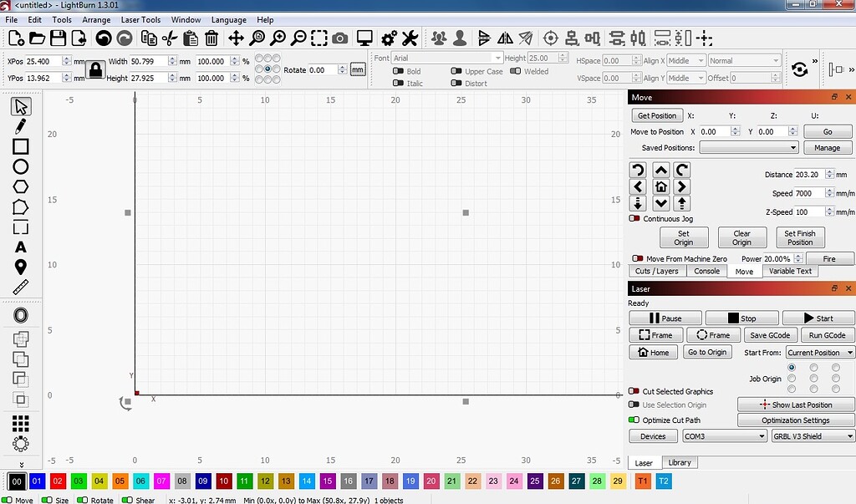
Task: Click the Offset Shapes tool
Action: 21,315
